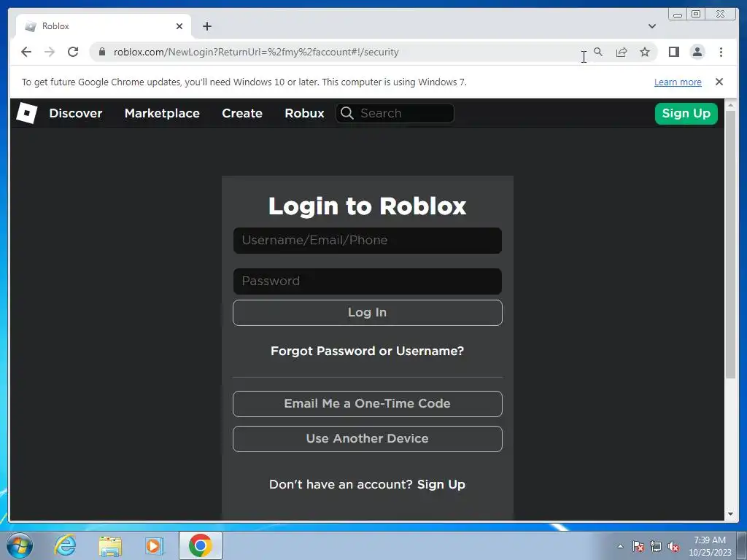
Task: Open Chrome three-dot menu
Action: pos(721,52)
